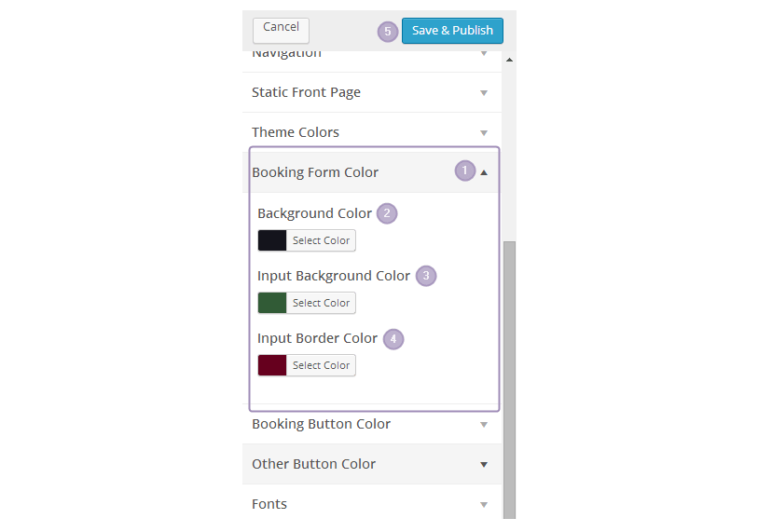Click the Booking Form Color heading
This screenshot has width=758, height=532.
[315, 172]
